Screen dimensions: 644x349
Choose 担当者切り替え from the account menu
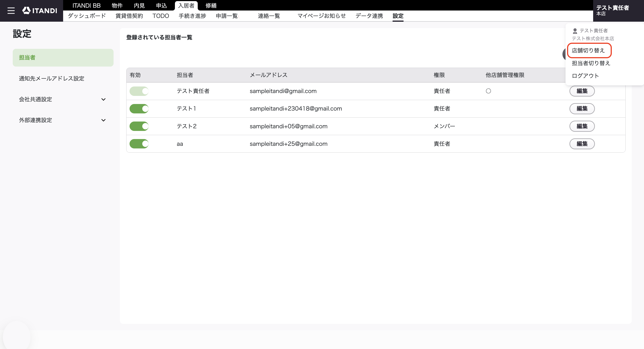click(x=591, y=63)
